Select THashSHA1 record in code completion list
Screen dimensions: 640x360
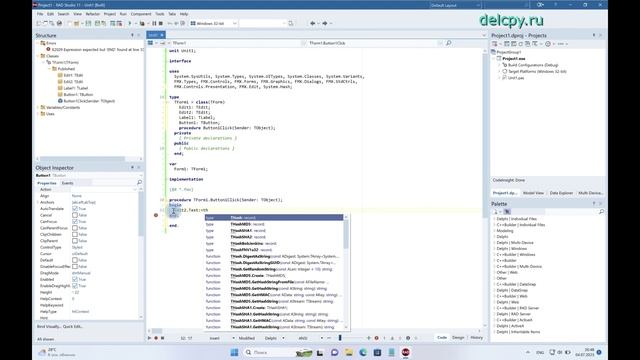274,231
